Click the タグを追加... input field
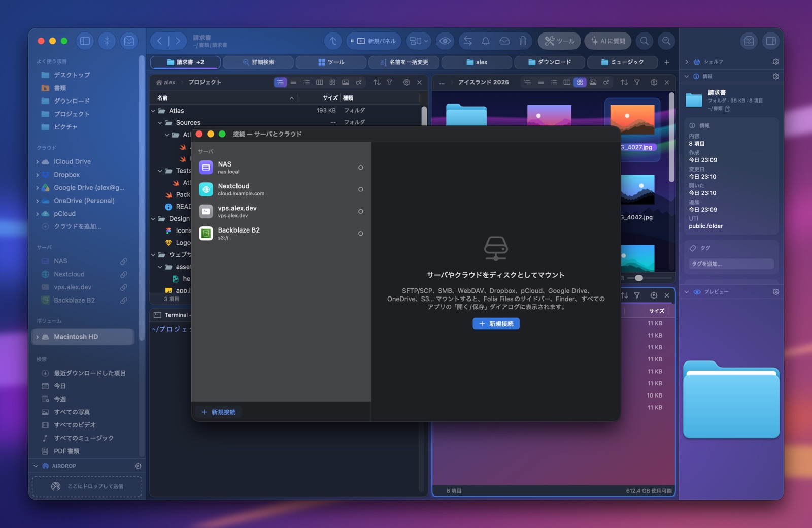812x528 pixels. pos(731,264)
